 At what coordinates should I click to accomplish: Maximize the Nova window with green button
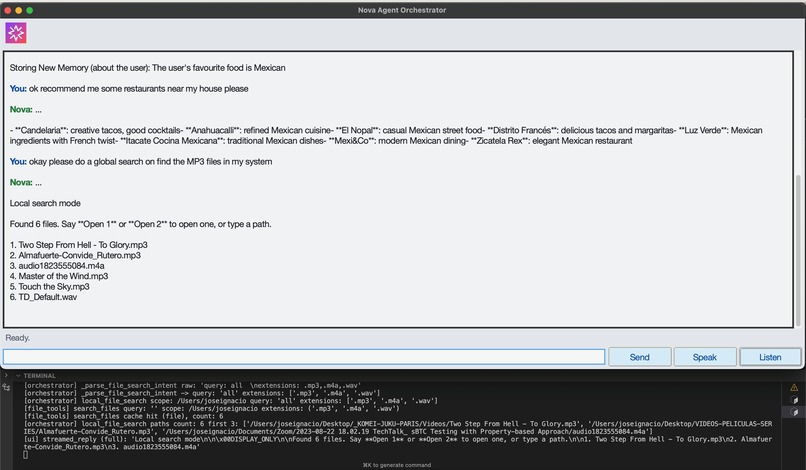click(29, 10)
